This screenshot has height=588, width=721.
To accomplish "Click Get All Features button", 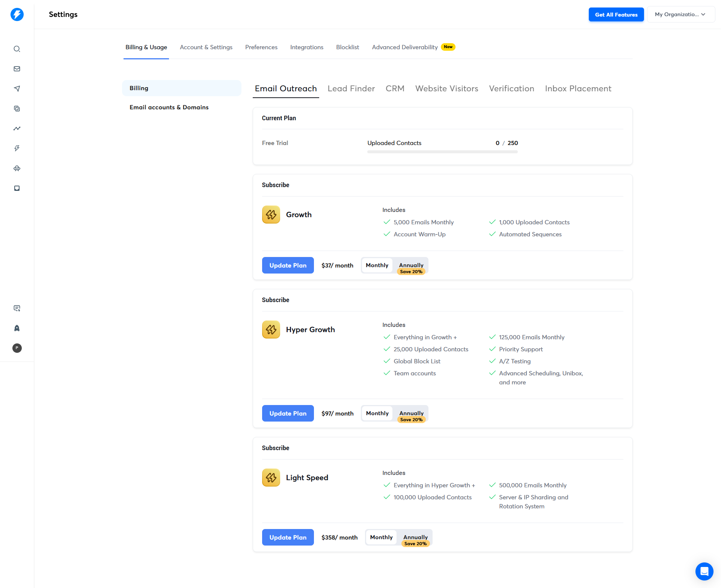I will coord(616,14).
